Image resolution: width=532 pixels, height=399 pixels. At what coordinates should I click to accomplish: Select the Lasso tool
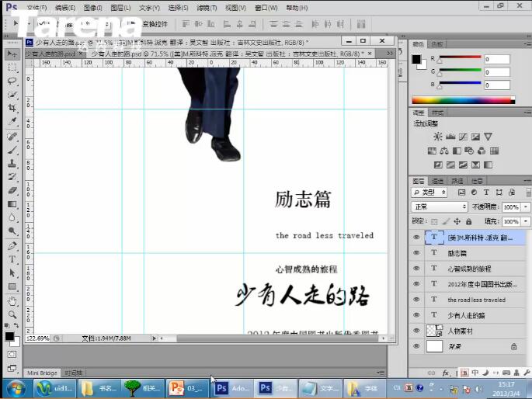(12, 81)
